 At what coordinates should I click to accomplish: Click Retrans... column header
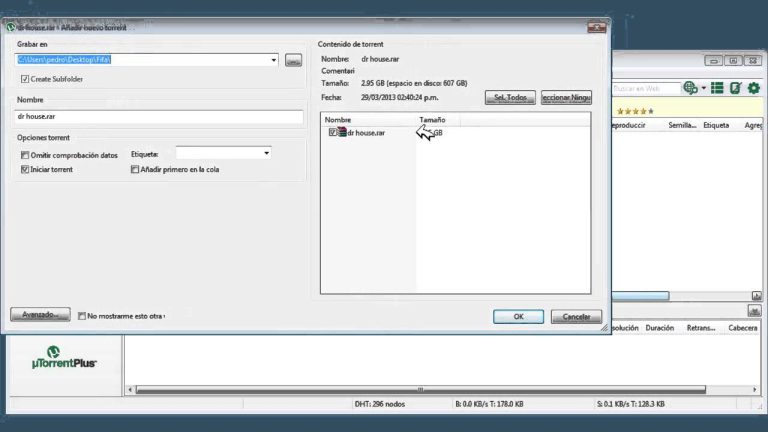tap(701, 328)
